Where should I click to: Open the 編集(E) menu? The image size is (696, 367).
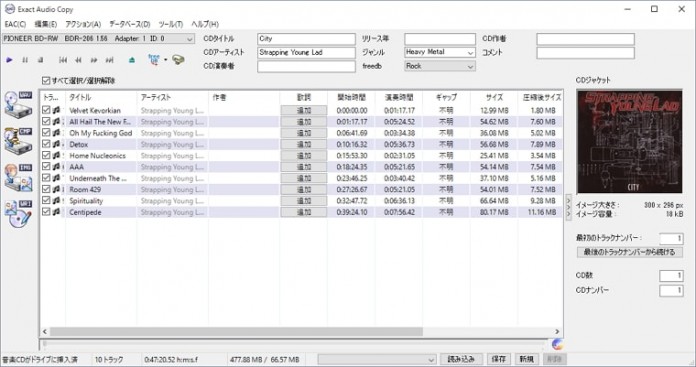[46, 24]
